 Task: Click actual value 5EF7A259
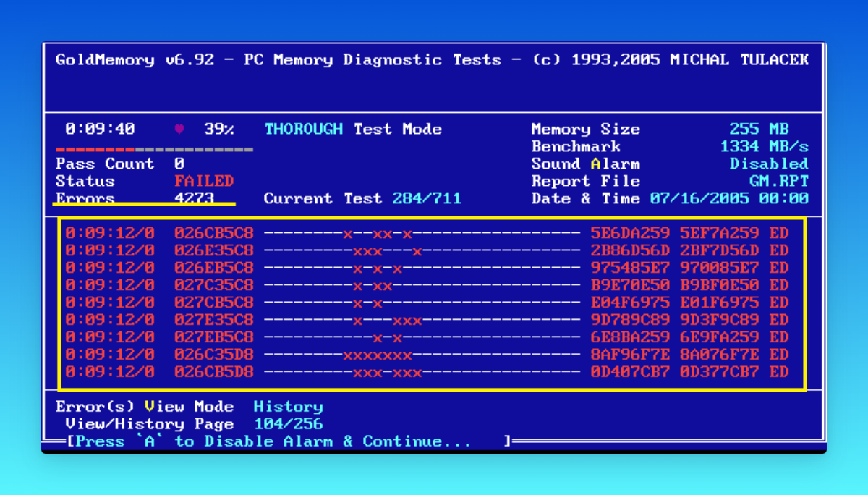[720, 234]
